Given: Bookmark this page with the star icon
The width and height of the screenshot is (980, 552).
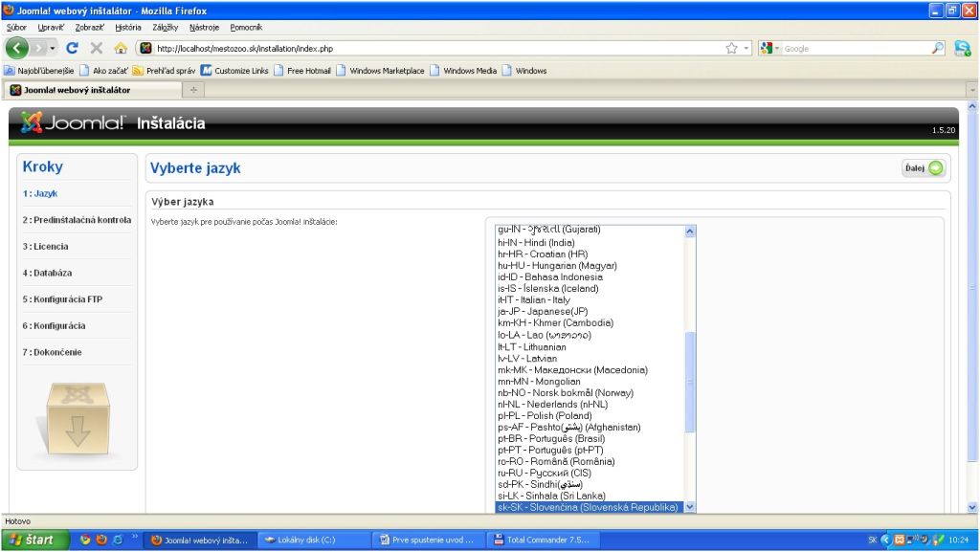Looking at the screenshot, I should point(731,48).
